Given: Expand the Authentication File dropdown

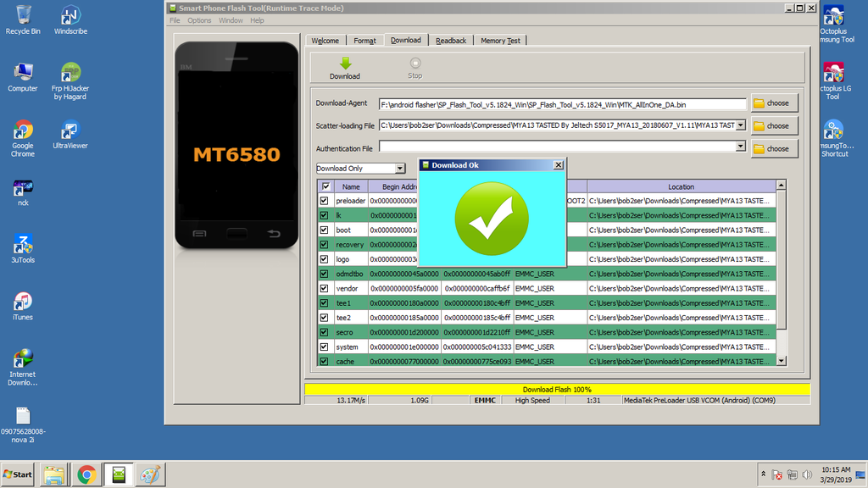Looking at the screenshot, I should coord(741,147).
